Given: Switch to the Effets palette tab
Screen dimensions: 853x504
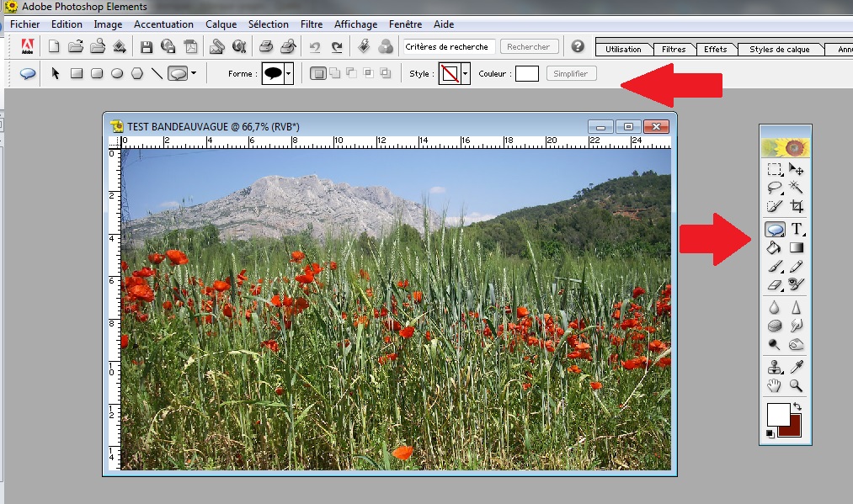Looking at the screenshot, I should point(716,49).
